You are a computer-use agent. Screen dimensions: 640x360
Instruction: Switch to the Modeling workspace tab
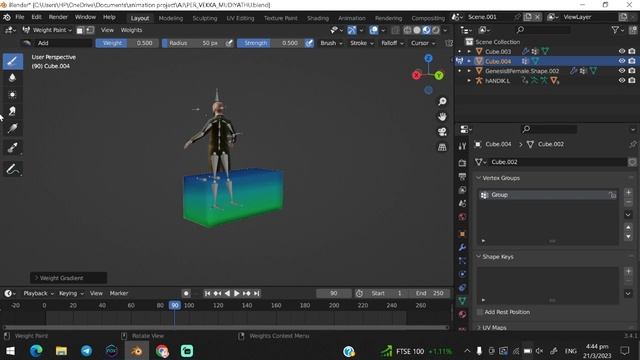pos(171,18)
